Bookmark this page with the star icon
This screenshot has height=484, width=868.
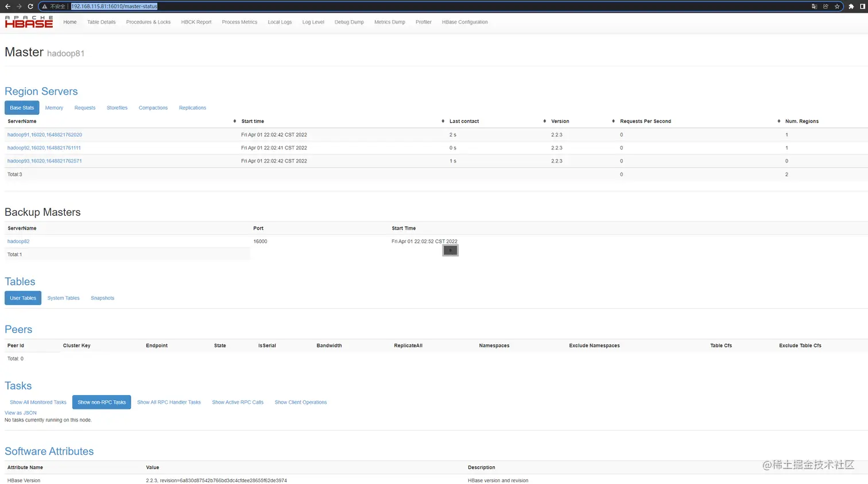pos(837,6)
